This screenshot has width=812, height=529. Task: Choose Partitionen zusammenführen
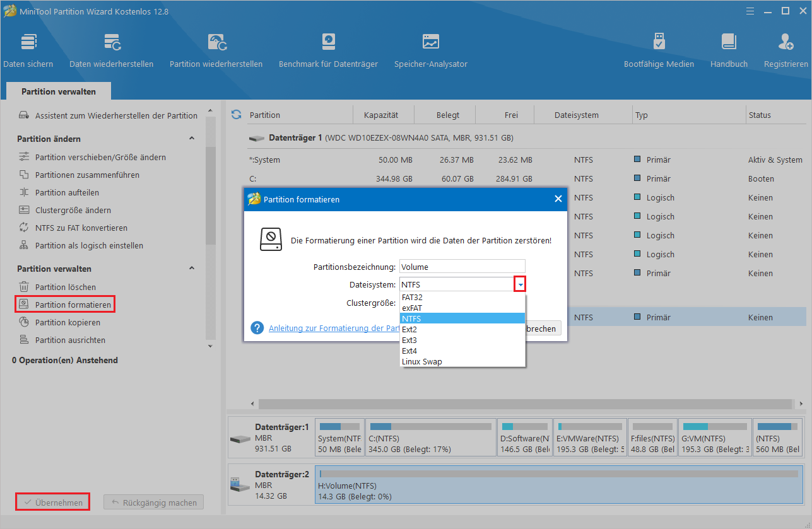79,175
